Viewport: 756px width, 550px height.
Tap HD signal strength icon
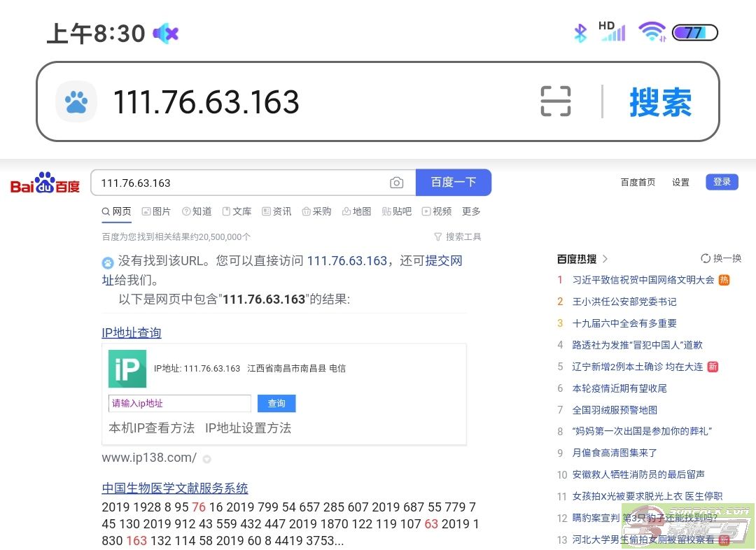click(612, 31)
